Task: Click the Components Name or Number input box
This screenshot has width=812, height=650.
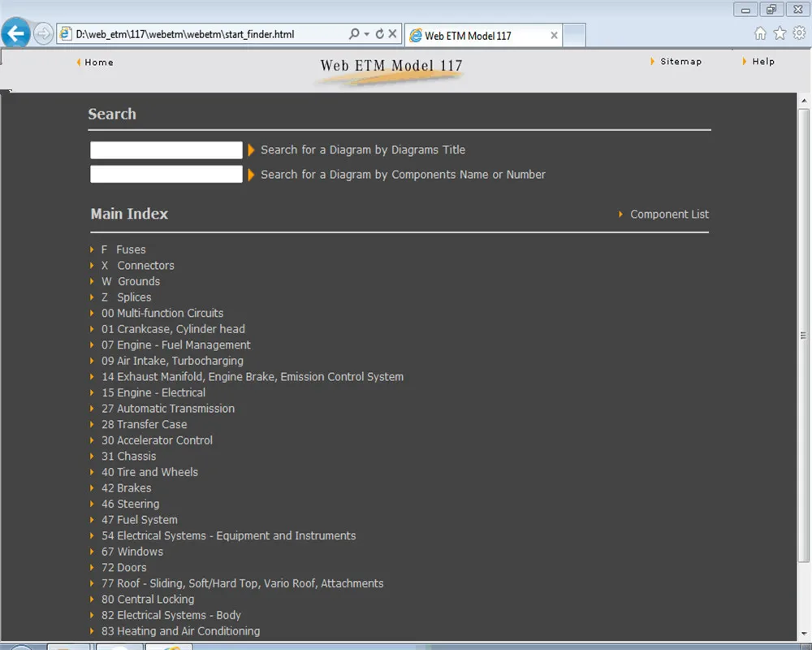Action: pyautogui.click(x=166, y=174)
